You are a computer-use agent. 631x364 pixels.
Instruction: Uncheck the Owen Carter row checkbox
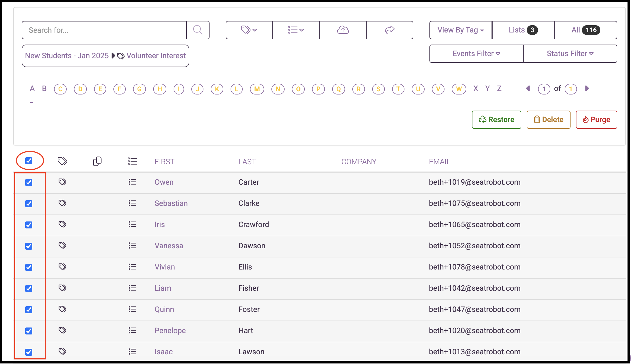[x=29, y=183]
